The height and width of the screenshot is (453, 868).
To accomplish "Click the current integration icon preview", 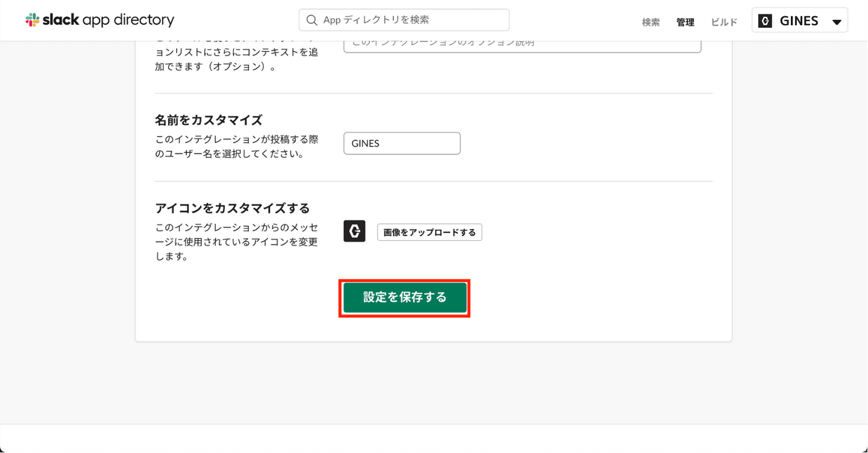I will click(x=354, y=231).
